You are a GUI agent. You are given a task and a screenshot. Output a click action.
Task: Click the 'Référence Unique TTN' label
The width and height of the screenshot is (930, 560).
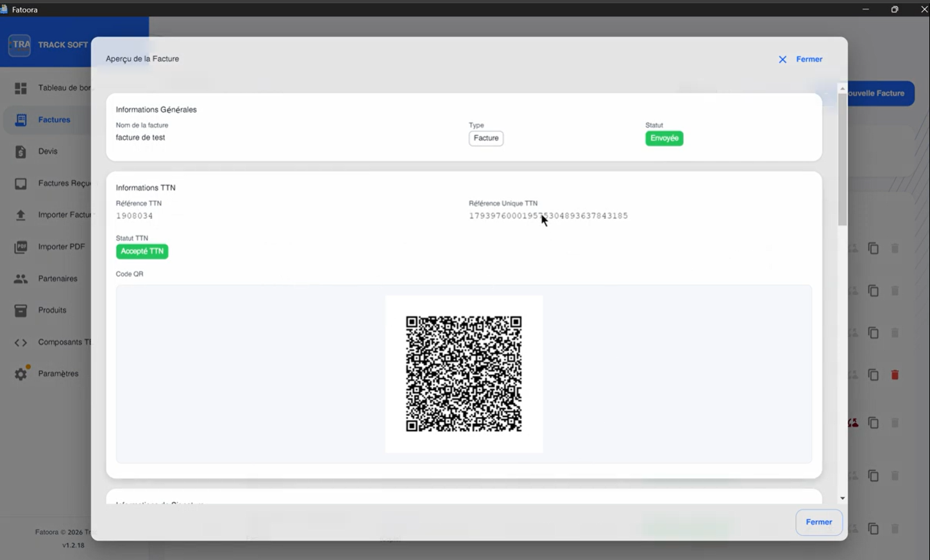503,203
